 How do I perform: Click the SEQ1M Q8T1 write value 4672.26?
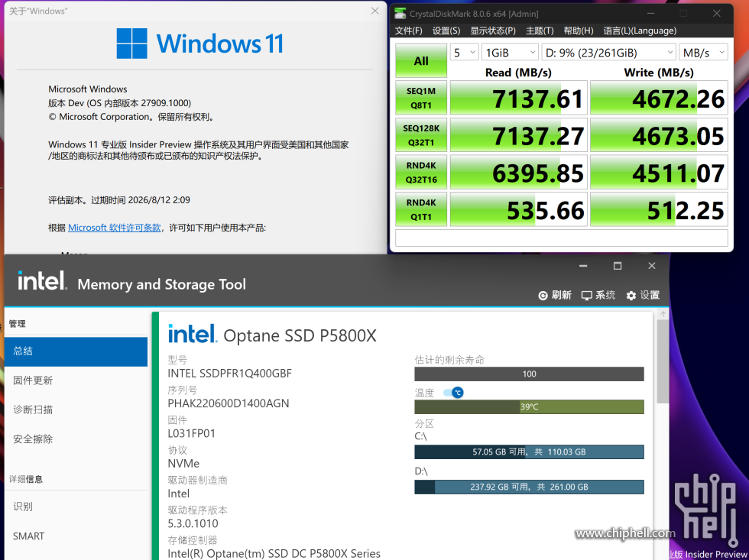(x=659, y=98)
